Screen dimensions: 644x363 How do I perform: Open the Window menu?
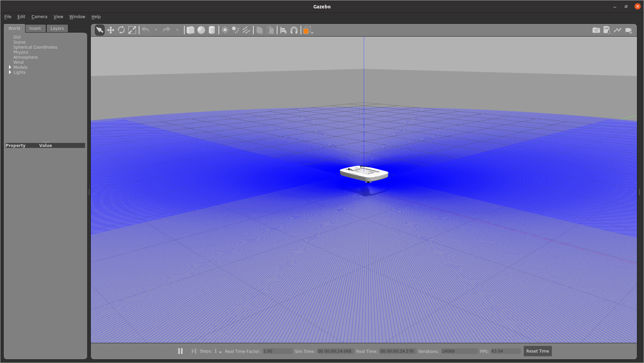click(77, 16)
